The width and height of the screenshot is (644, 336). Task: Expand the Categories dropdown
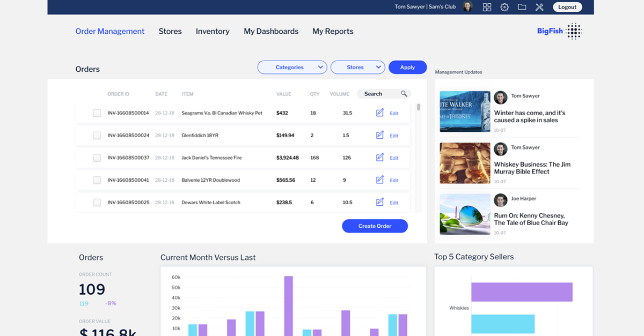coord(292,68)
